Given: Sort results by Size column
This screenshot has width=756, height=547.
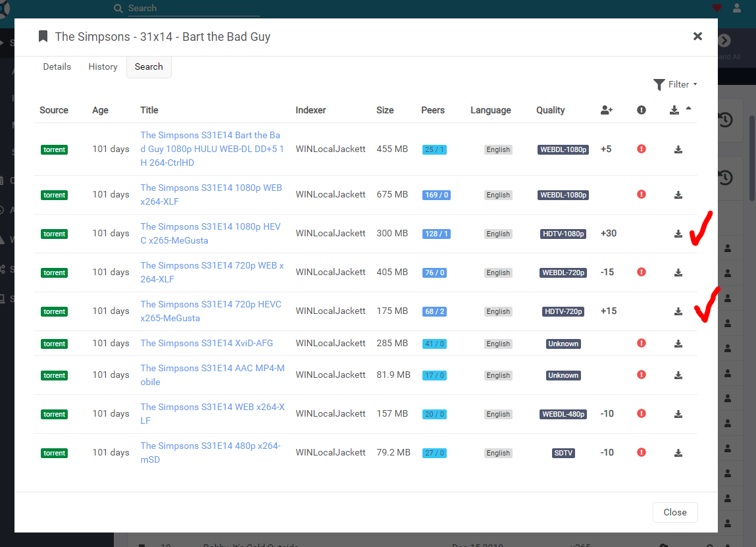Looking at the screenshot, I should (385, 110).
